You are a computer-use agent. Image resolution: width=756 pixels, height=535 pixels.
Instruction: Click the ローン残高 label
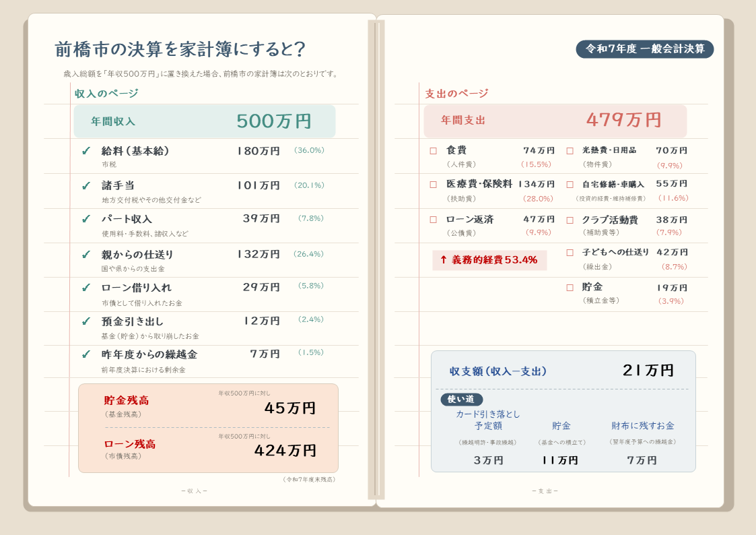130,444
